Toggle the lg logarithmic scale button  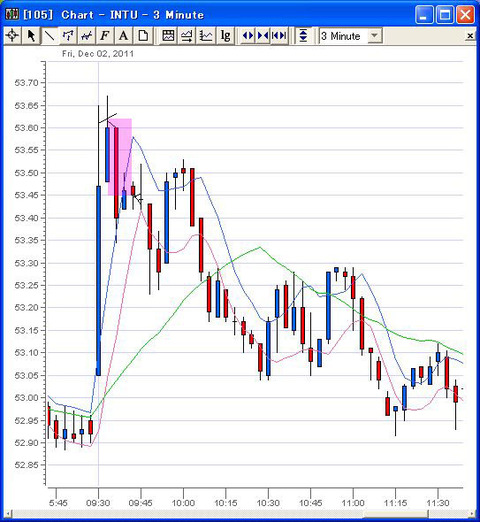pyautogui.click(x=225, y=35)
